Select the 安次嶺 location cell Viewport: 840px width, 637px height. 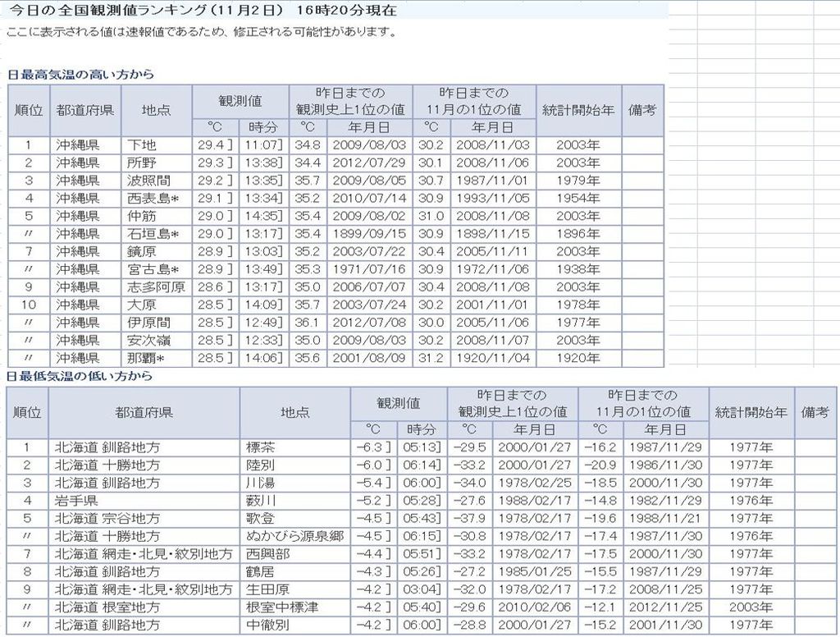[x=157, y=340]
